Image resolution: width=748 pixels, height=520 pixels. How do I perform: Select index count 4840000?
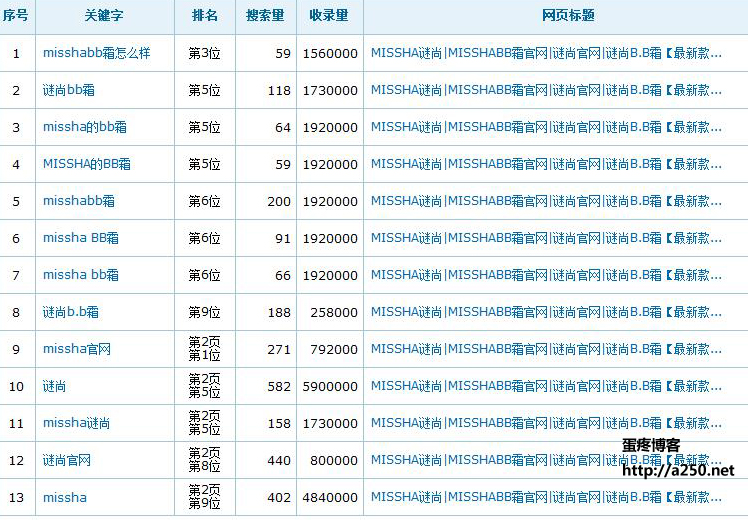pyautogui.click(x=330, y=498)
